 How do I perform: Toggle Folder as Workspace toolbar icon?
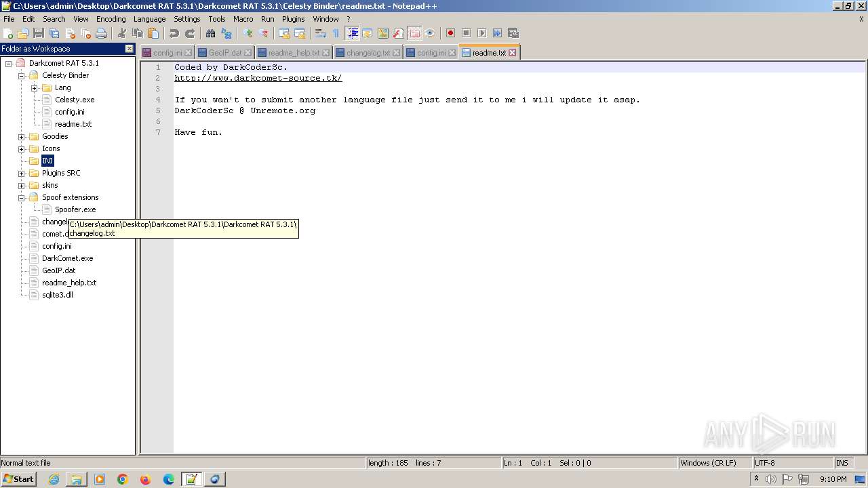tap(414, 33)
